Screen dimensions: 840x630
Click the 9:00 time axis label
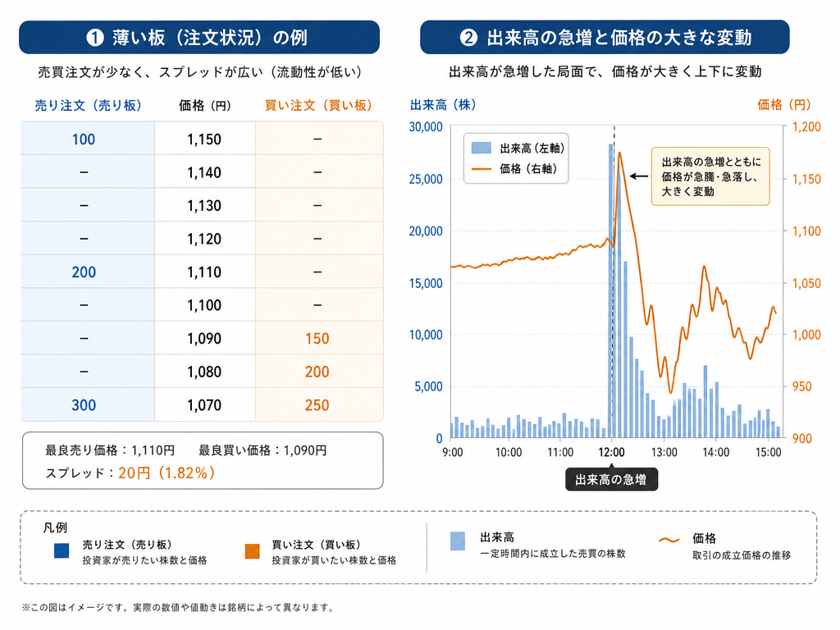(x=453, y=453)
